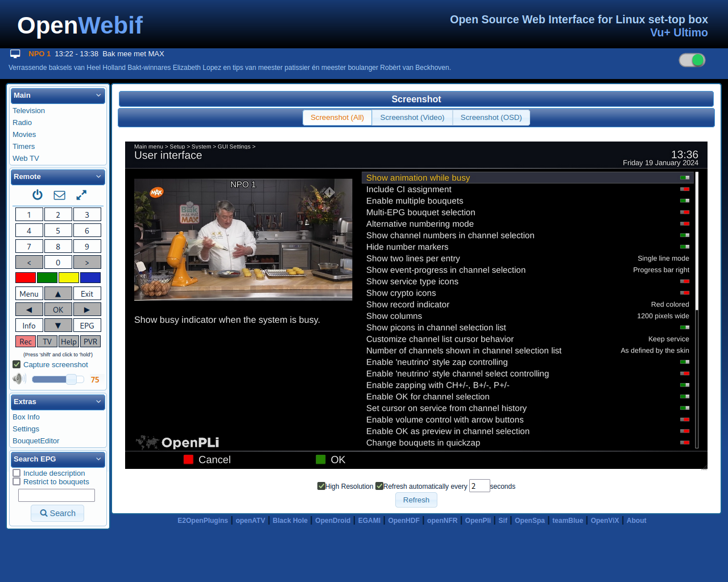Click the red remote color key
This screenshot has height=582, width=728.
(26, 277)
